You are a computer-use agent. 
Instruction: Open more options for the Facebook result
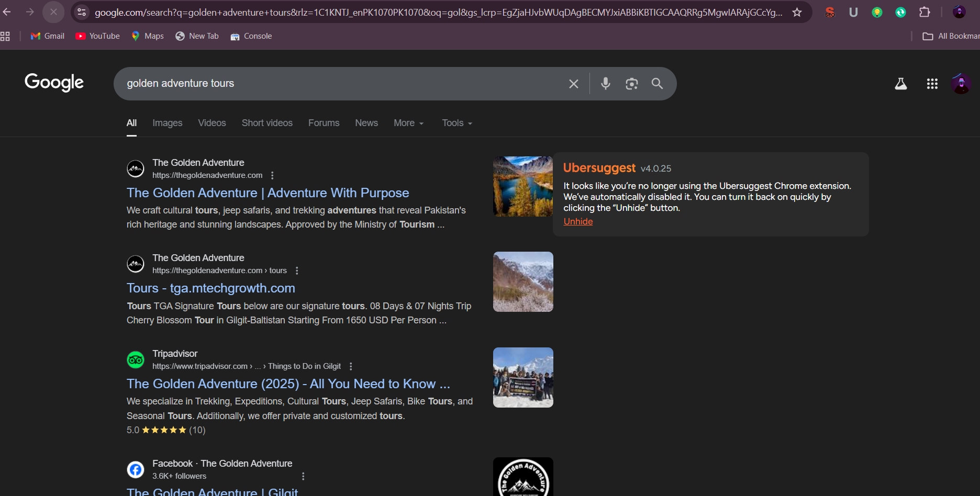tap(303, 476)
